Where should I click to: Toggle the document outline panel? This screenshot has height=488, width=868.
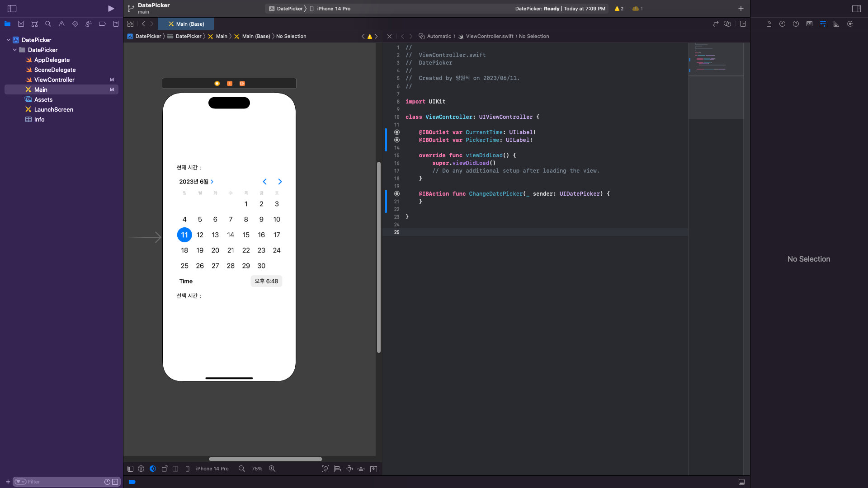(130, 469)
